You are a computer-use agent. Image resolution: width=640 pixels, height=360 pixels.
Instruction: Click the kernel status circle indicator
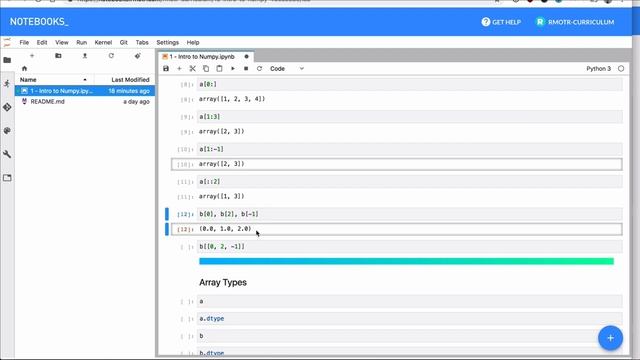[x=621, y=69]
